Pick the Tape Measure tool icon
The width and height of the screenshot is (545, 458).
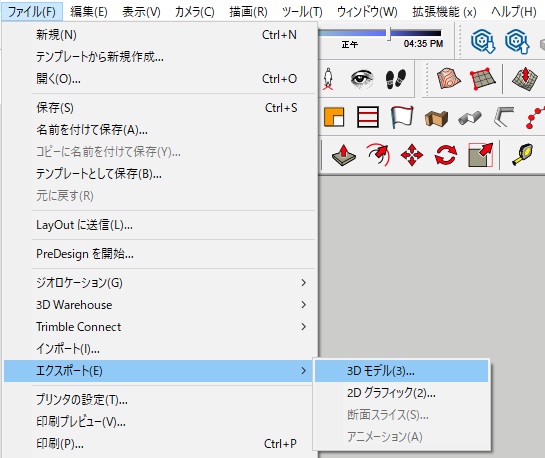point(522,155)
